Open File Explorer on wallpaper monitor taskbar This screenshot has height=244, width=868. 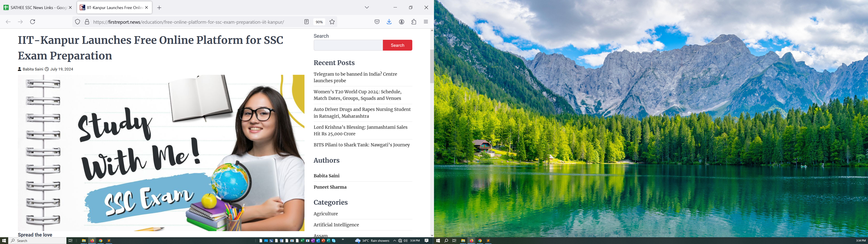(463, 241)
